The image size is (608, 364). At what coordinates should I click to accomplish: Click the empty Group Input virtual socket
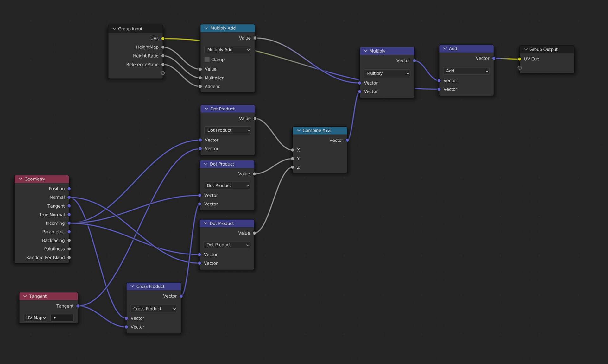click(163, 73)
